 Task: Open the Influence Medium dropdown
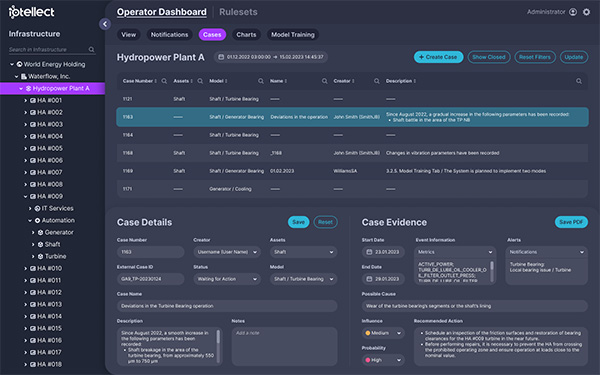pos(383,333)
